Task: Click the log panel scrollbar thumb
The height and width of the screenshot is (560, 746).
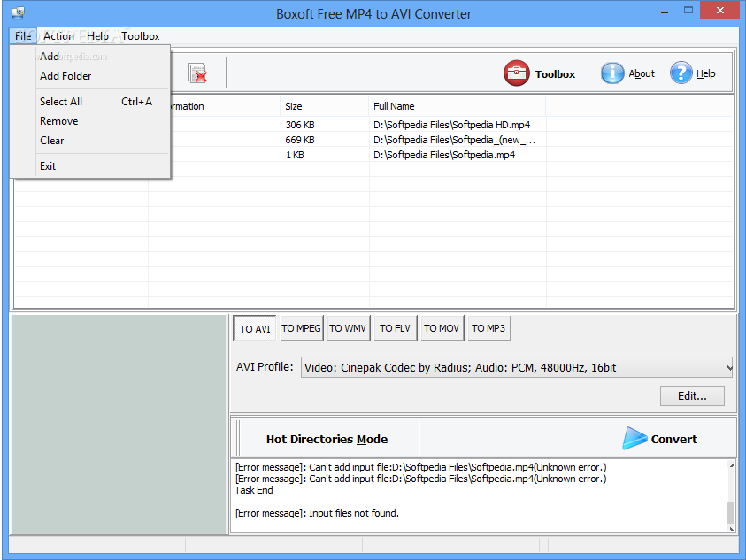Action: pyautogui.click(x=731, y=513)
